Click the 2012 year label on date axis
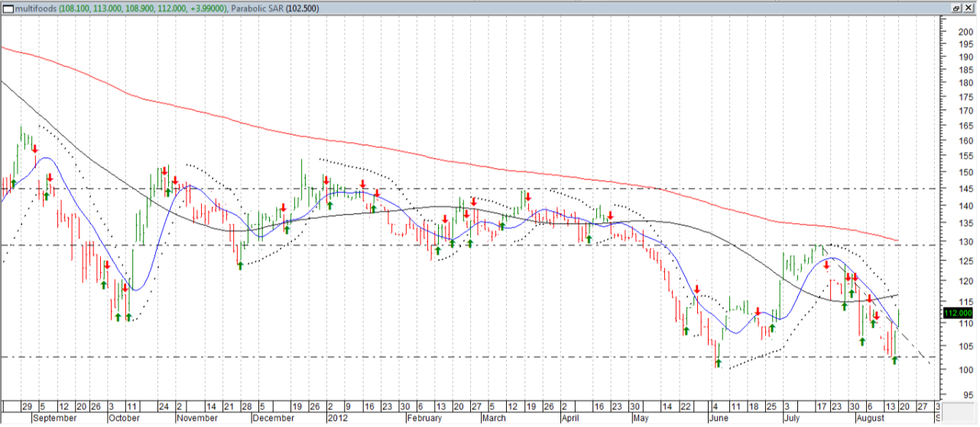The height and width of the screenshot is (427, 980). click(337, 418)
